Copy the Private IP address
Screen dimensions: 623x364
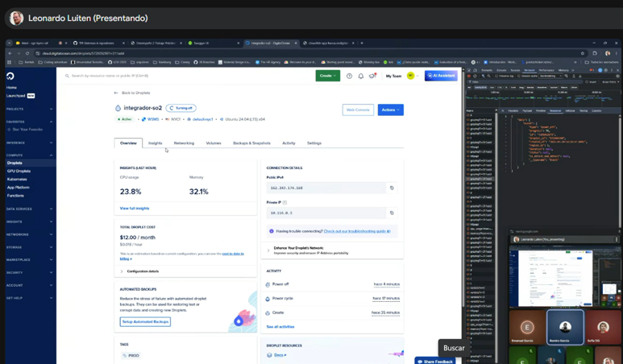392,213
